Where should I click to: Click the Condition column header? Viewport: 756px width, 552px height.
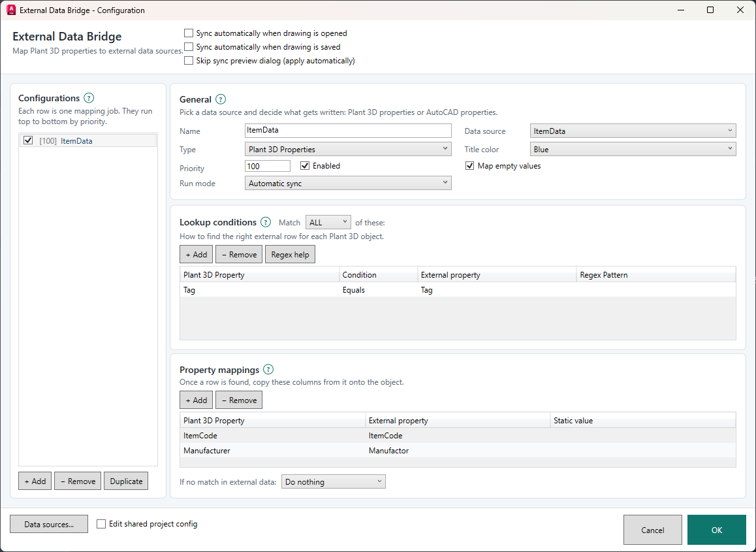click(379, 274)
